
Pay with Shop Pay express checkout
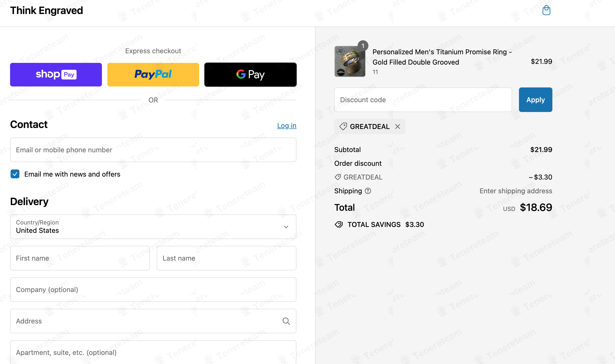coord(56,75)
